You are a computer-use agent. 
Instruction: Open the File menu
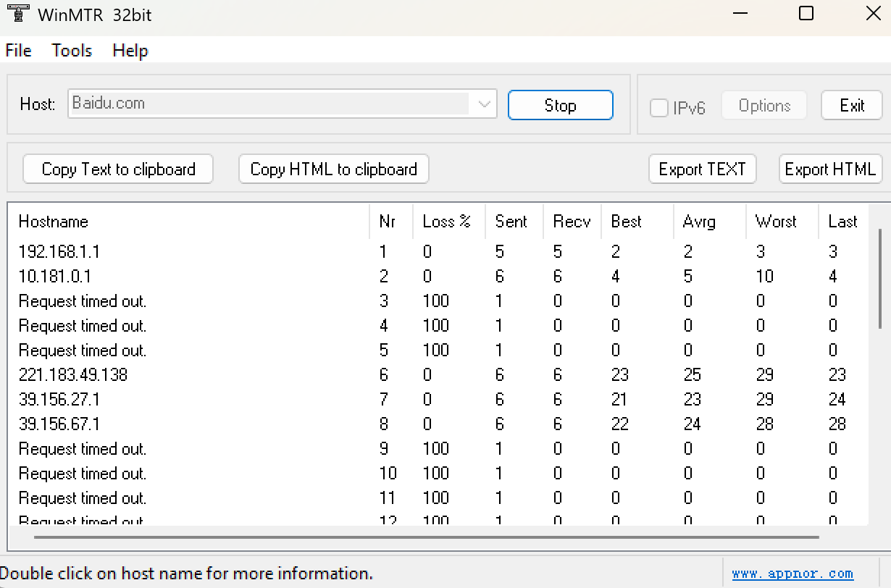(19, 51)
